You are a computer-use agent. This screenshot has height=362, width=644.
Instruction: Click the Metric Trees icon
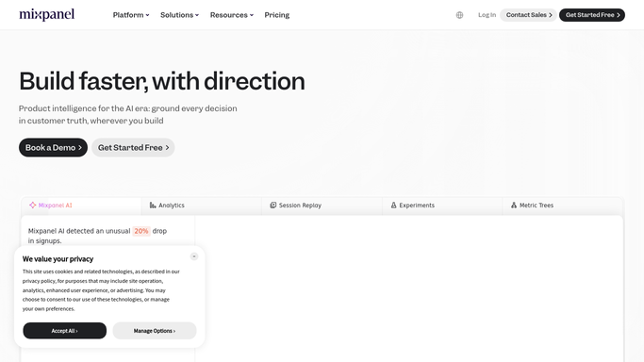(513, 205)
